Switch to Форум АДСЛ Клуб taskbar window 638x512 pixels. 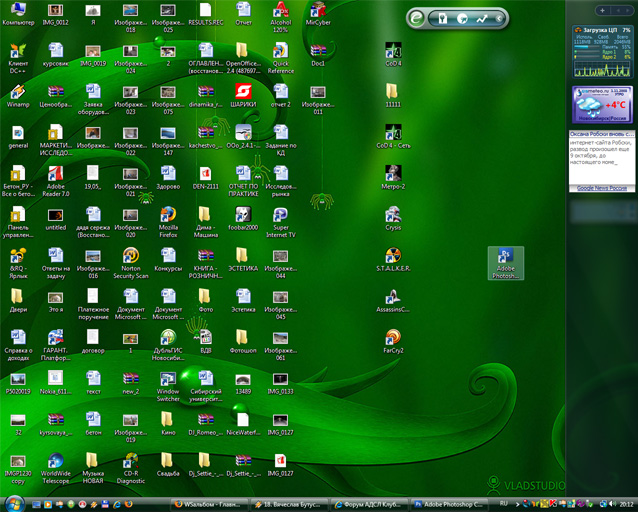[x=369, y=504]
